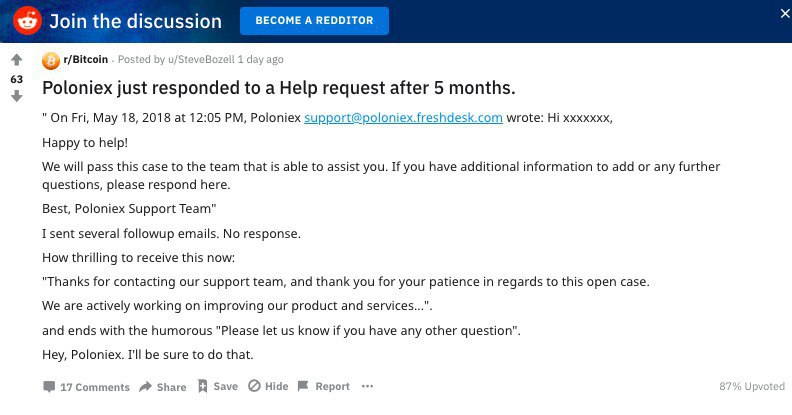Click the Hide circle-slash icon

coord(254,386)
